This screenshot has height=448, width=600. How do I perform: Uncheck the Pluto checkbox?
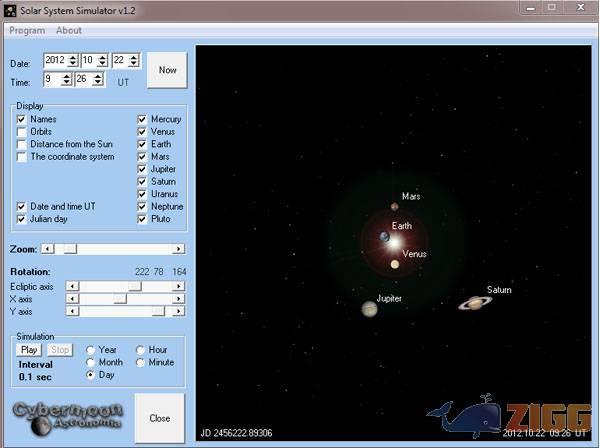coord(142,219)
